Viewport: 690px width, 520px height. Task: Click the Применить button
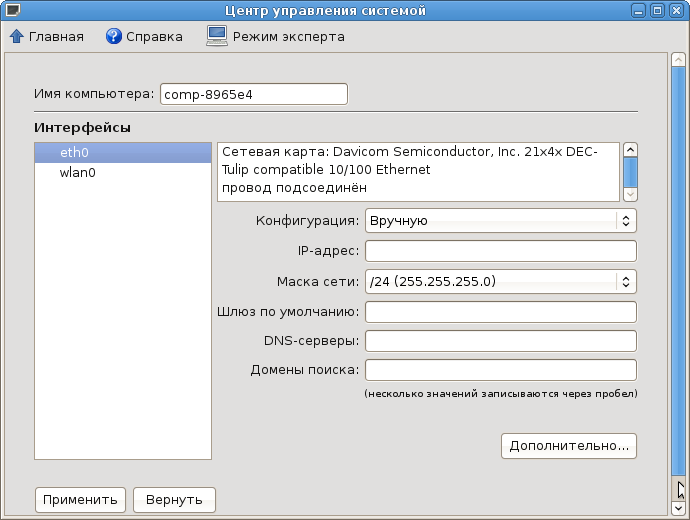80,500
